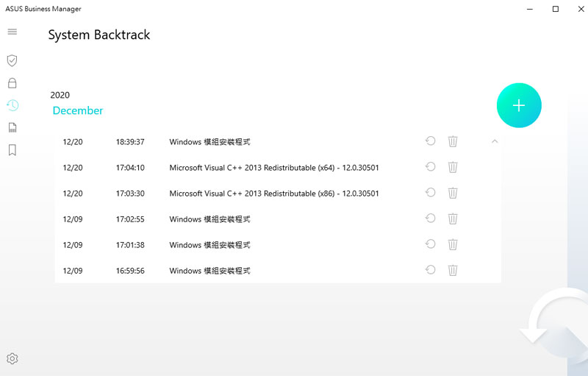This screenshot has height=376, width=588.
Task: Select the December month heading
Action: click(78, 110)
